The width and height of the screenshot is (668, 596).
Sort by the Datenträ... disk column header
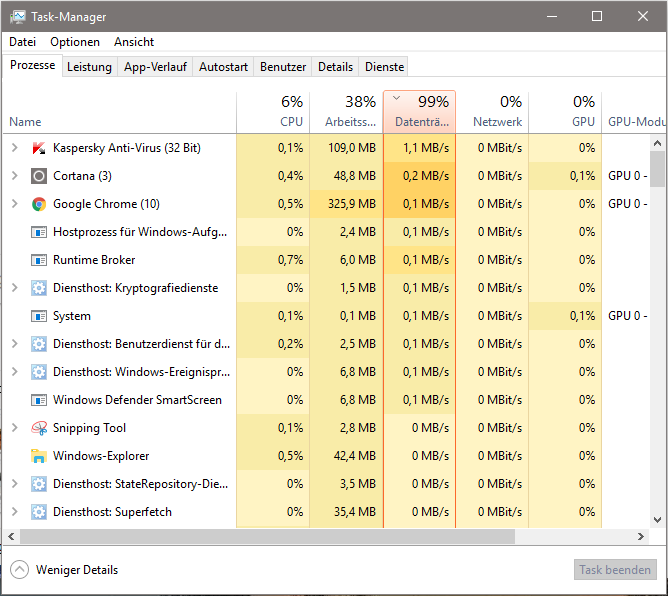(420, 112)
